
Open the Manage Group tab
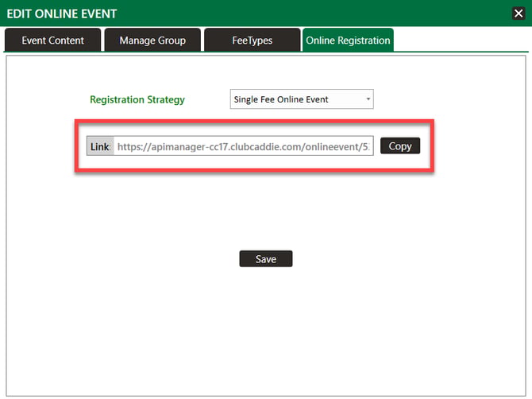152,40
